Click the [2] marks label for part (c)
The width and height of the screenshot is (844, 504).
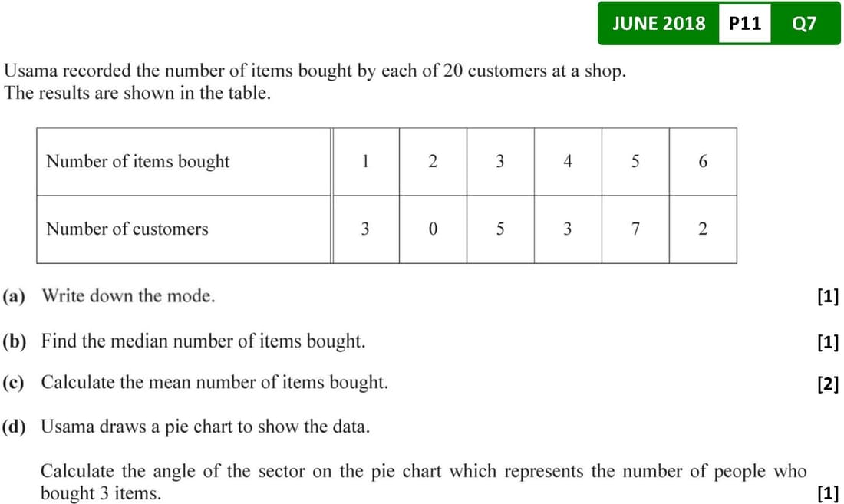[828, 384]
